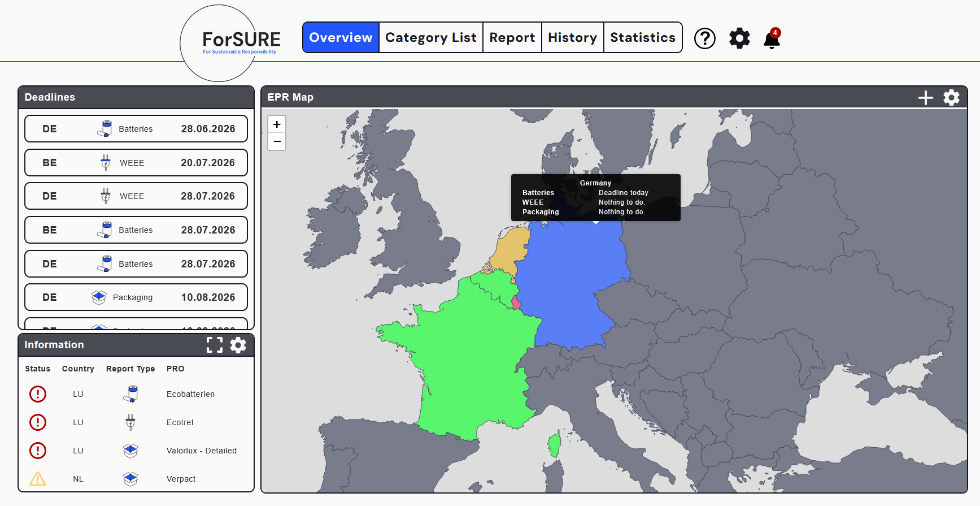This screenshot has height=506, width=980.
Task: Open the BE WEEE 20.07.2026 deadline card
Action: pyautogui.click(x=136, y=163)
